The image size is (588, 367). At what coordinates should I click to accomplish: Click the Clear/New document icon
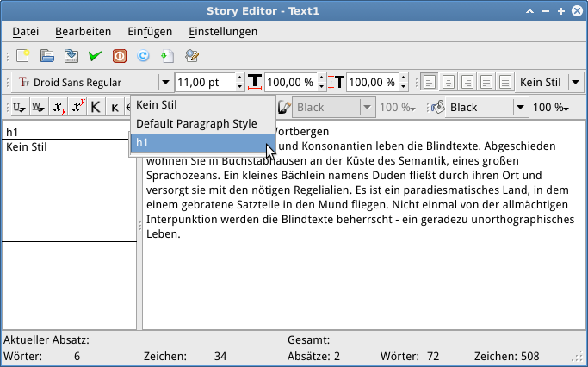point(24,57)
